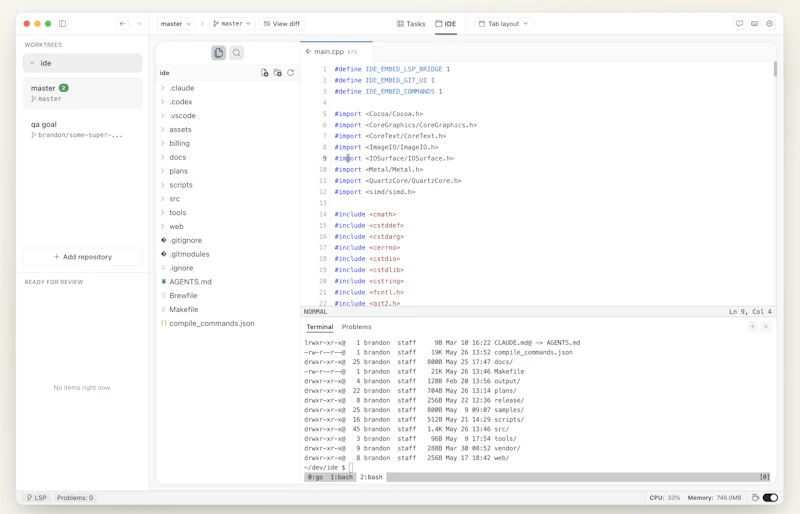The height and width of the screenshot is (514, 800).
Task: Switch to the Problems panel tab
Action: tap(357, 327)
